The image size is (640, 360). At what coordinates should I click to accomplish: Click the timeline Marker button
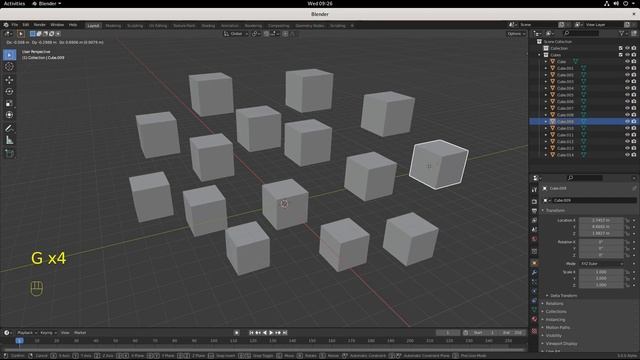point(80,333)
